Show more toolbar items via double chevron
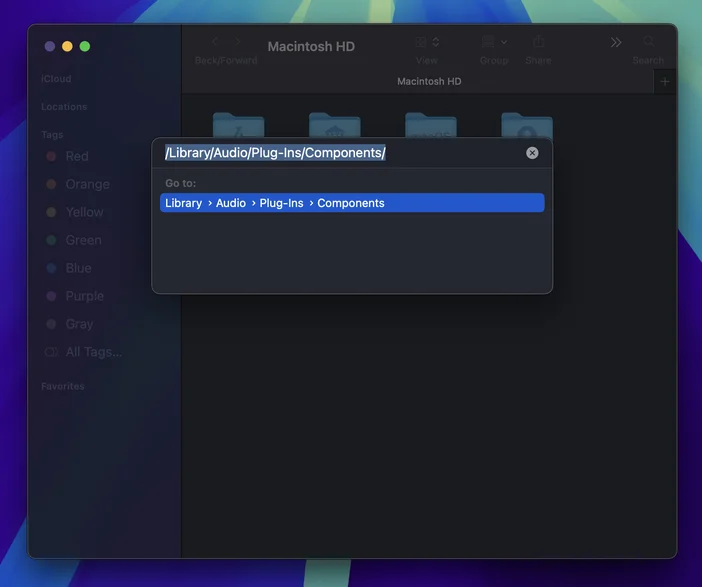This screenshot has height=587, width=702. coord(616,43)
